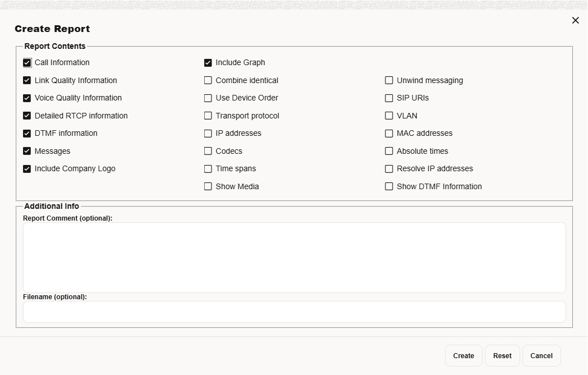Check Show Media

click(x=208, y=186)
